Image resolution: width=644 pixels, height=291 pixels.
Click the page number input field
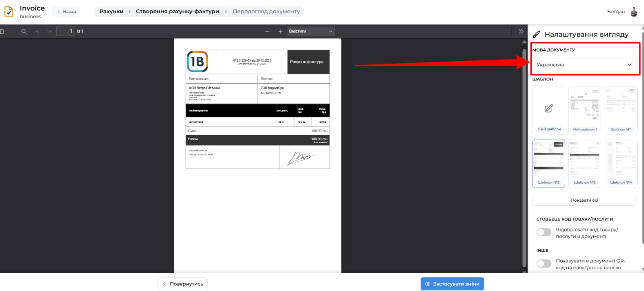(x=65, y=31)
